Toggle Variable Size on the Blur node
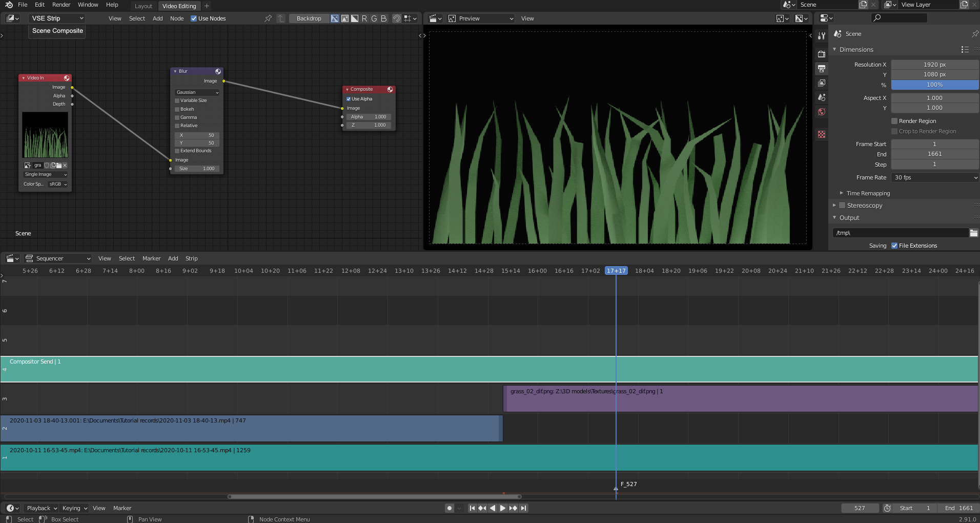This screenshot has height=523, width=980. (177, 100)
